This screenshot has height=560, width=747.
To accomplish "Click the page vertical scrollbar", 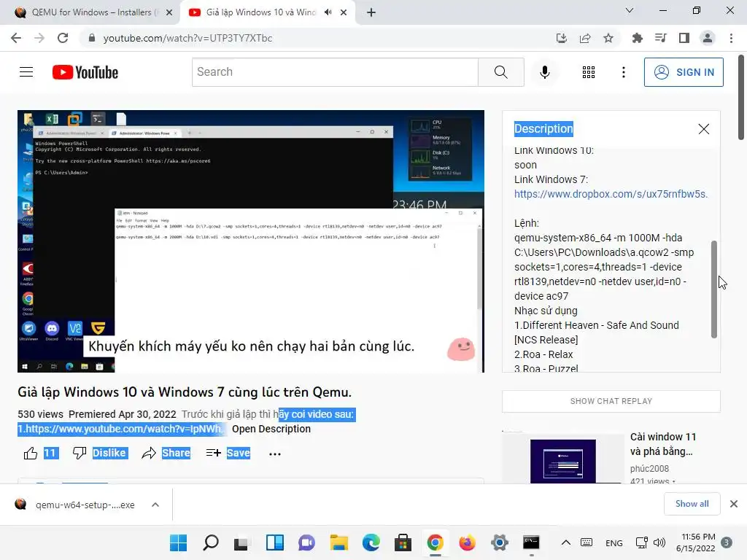I will coord(741,98).
